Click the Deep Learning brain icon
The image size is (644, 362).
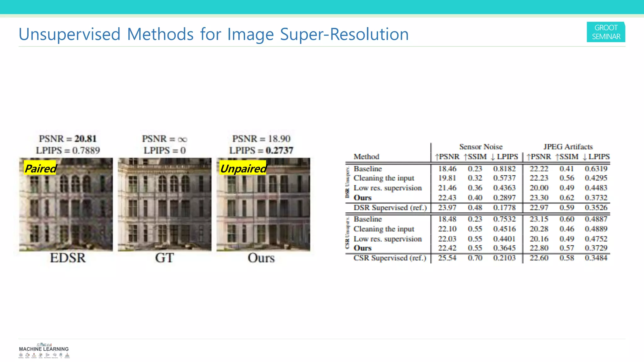coord(55,355)
